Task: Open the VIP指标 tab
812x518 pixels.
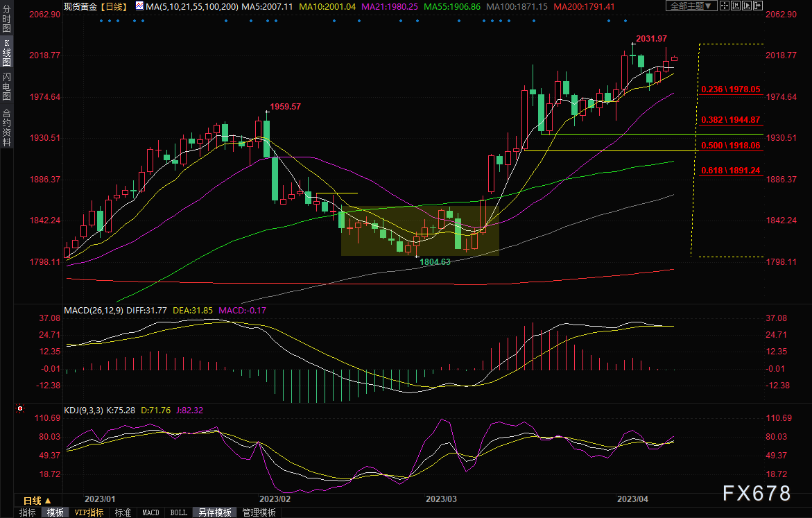Action: (89, 512)
